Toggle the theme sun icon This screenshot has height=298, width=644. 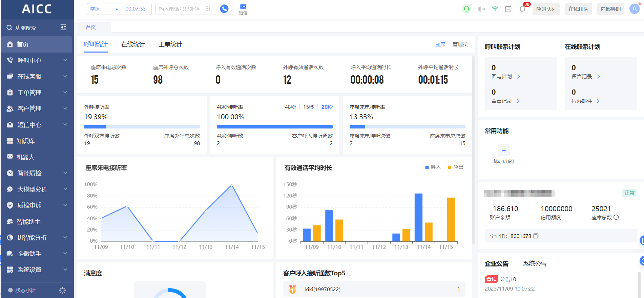(x=62, y=290)
